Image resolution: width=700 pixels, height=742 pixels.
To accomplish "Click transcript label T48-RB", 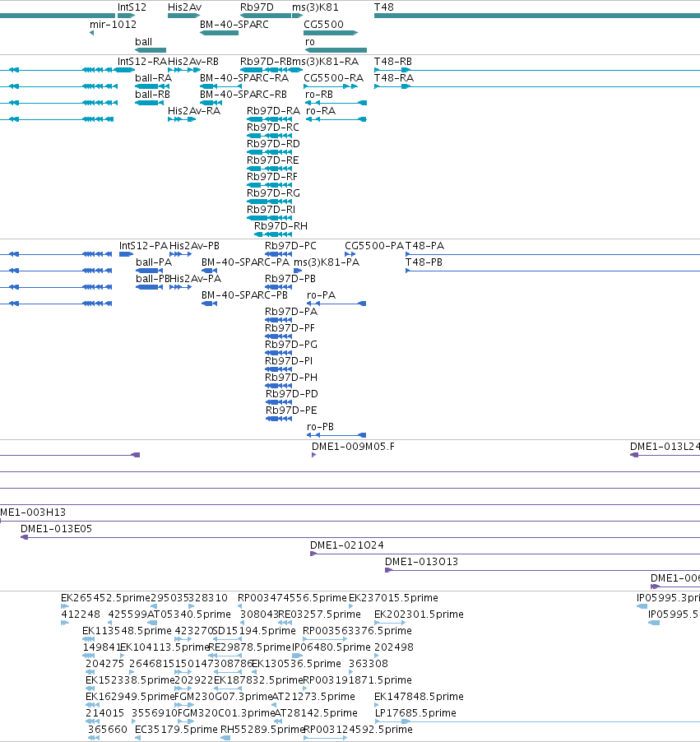I will tap(393, 62).
